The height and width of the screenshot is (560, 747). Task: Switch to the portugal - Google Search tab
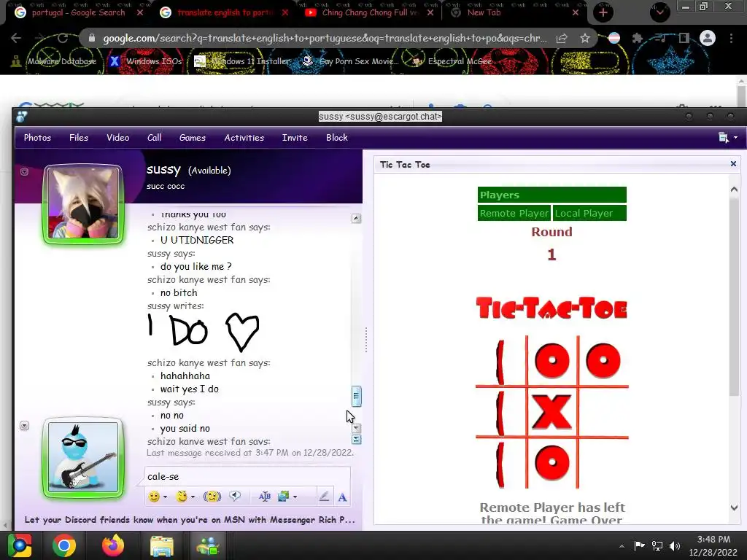click(x=79, y=12)
